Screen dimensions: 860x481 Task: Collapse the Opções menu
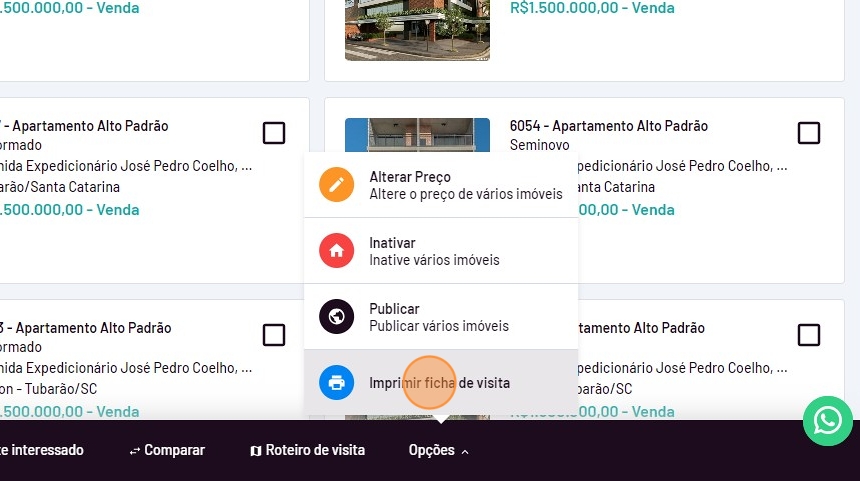(x=438, y=450)
